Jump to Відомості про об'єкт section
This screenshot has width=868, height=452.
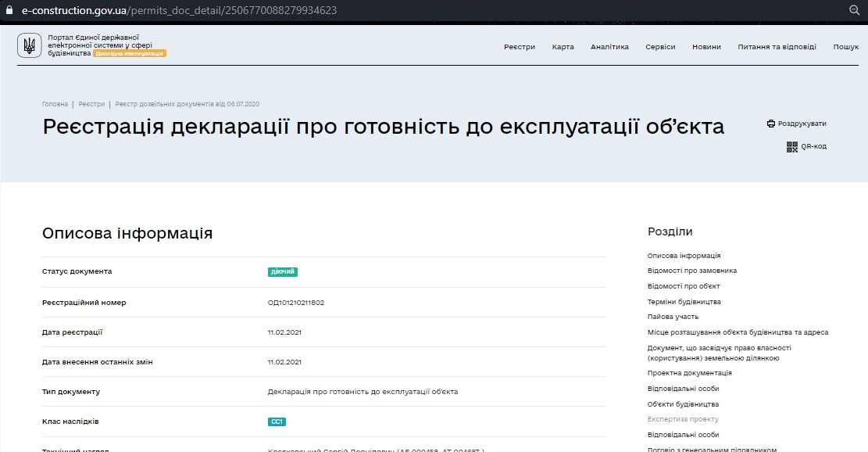pyautogui.click(x=684, y=286)
